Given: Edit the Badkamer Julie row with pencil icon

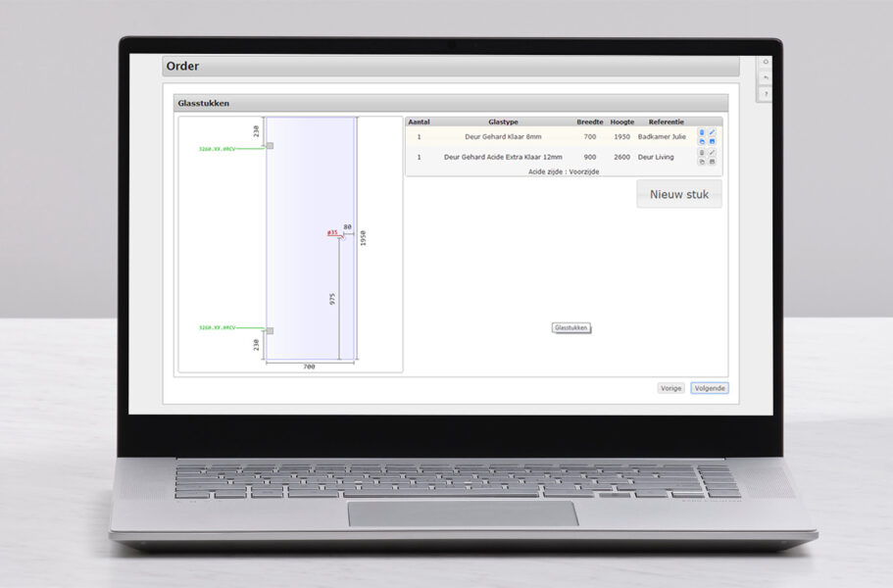Looking at the screenshot, I should [x=712, y=132].
